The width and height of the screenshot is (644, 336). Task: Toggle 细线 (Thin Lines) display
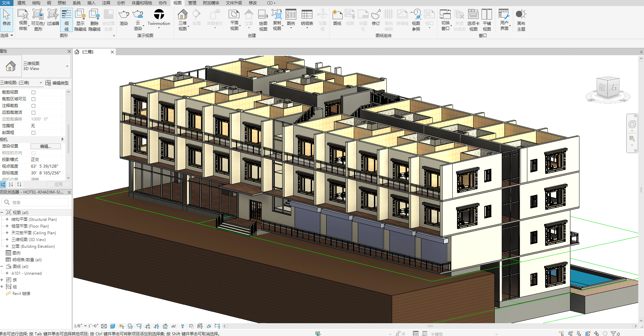[67, 15]
